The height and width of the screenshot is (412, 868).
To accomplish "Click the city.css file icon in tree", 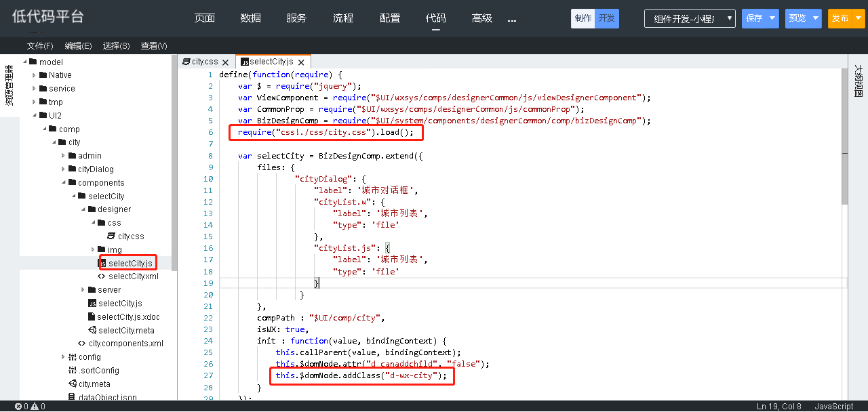I will tap(111, 236).
